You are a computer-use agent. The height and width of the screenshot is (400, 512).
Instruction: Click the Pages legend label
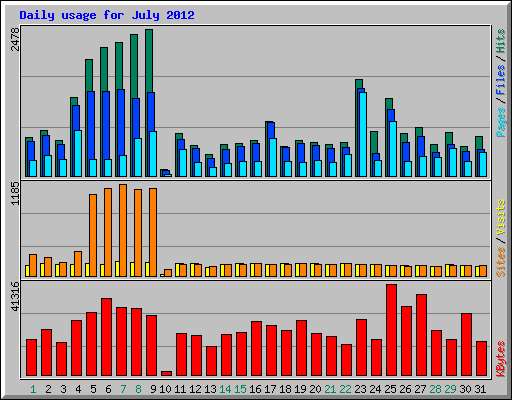pos(501,122)
